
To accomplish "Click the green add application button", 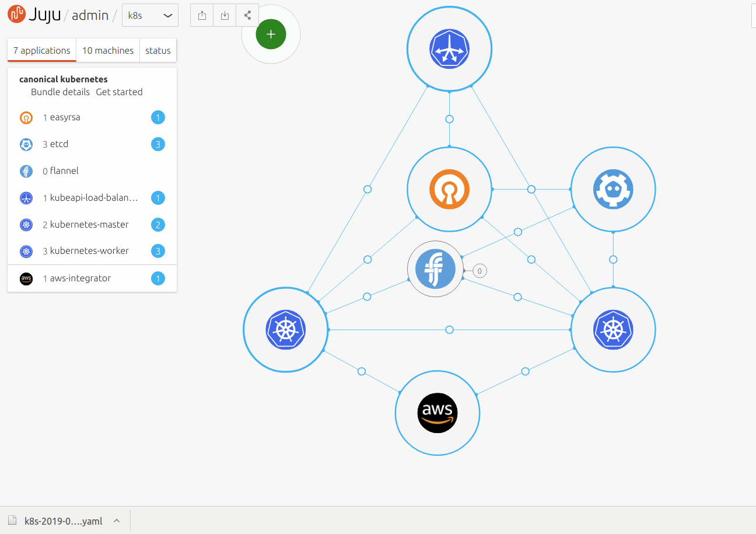I will tap(271, 34).
